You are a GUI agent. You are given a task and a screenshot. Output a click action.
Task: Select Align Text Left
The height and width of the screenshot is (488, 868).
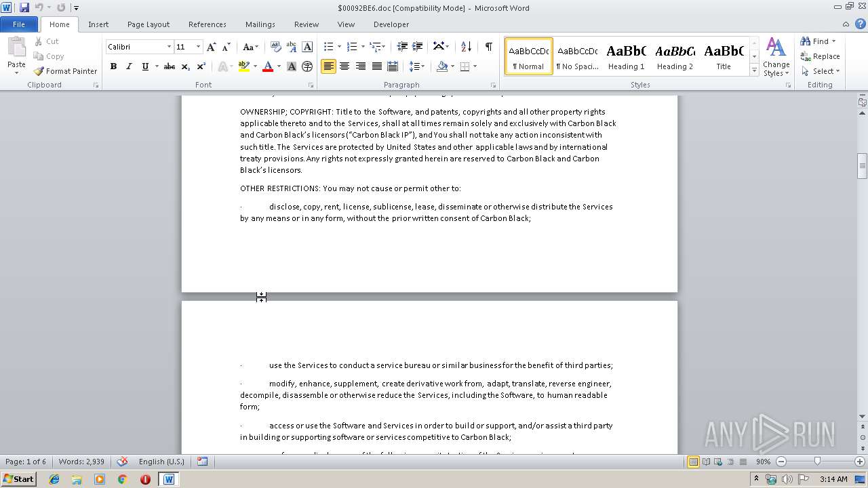click(328, 66)
